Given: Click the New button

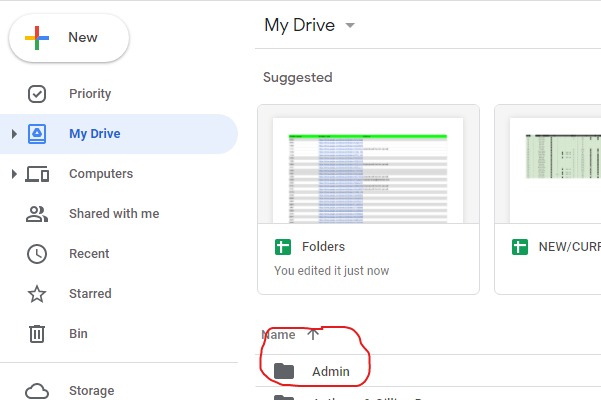Looking at the screenshot, I should pos(69,38).
